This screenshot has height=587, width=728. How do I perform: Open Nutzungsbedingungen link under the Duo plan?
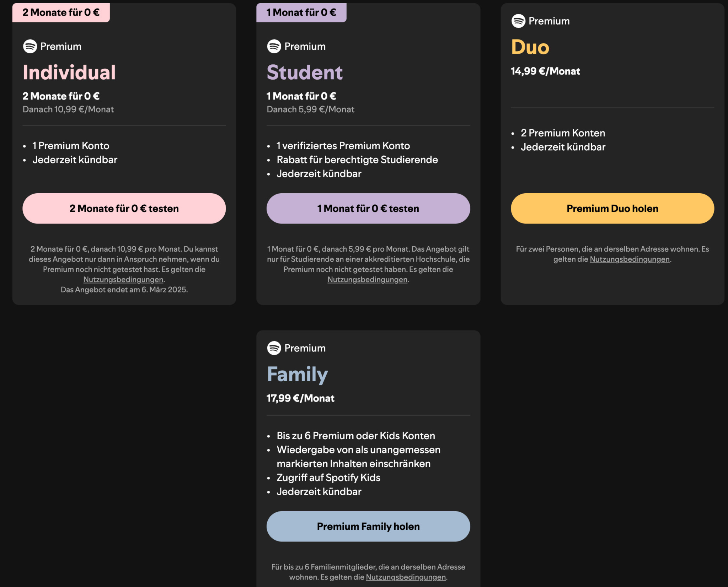(x=630, y=259)
